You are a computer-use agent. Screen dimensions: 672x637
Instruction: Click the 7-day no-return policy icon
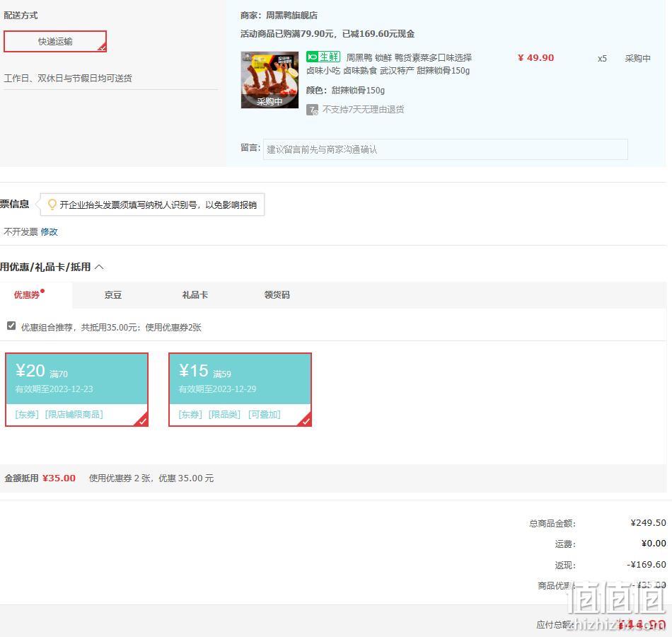pyautogui.click(x=312, y=110)
